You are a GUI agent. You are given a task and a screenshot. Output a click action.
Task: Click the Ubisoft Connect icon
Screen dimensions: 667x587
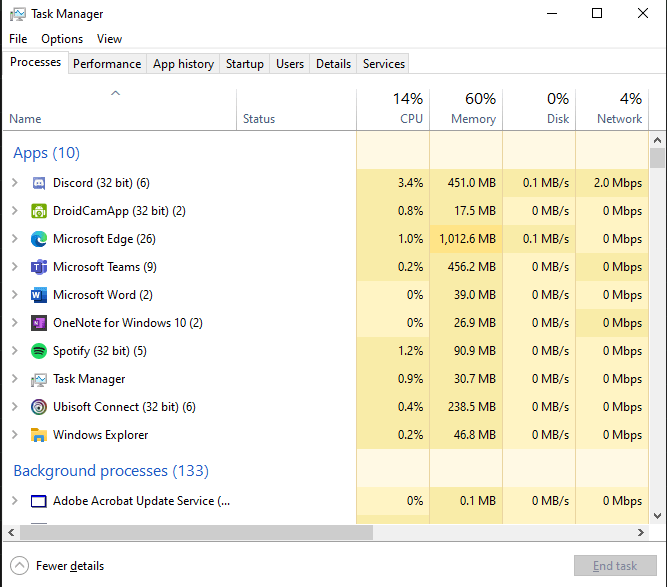[x=39, y=407]
